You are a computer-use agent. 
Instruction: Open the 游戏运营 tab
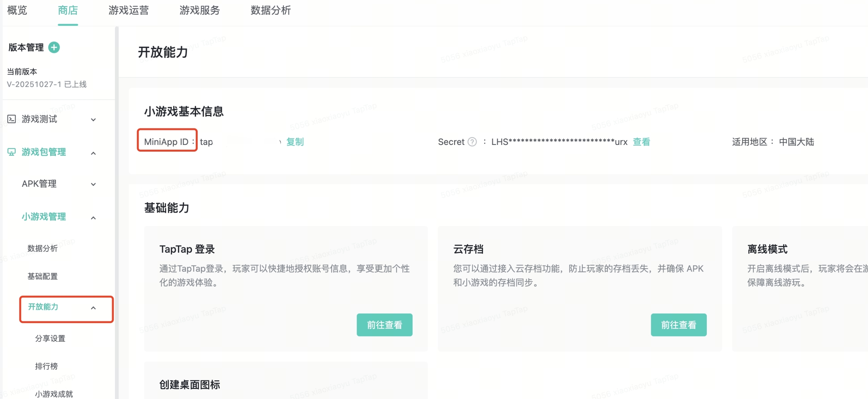tap(128, 10)
